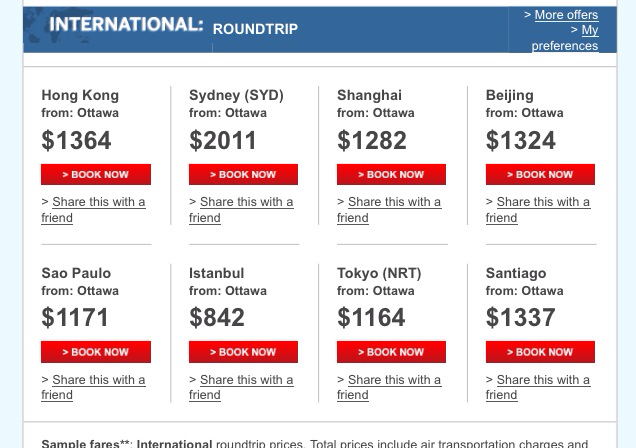The height and width of the screenshot is (448, 636).
Task: Share Santiago fare with a friend
Action: tap(543, 380)
